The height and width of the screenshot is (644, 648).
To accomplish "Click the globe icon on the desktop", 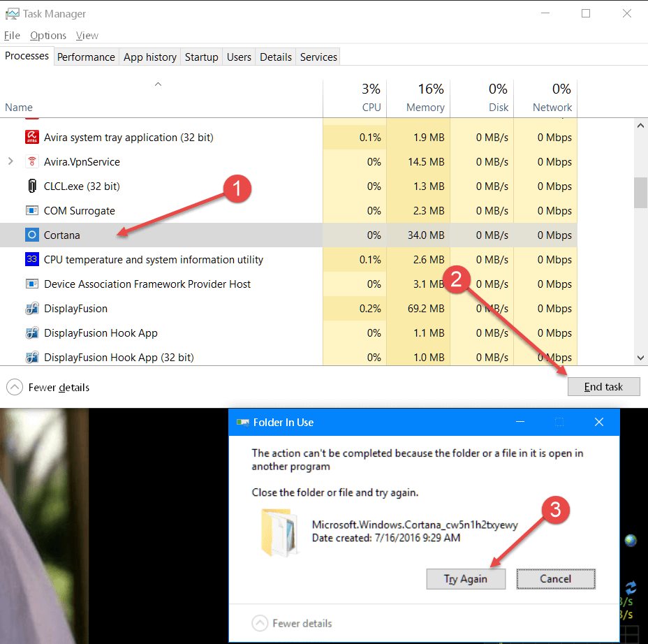I will click(631, 540).
